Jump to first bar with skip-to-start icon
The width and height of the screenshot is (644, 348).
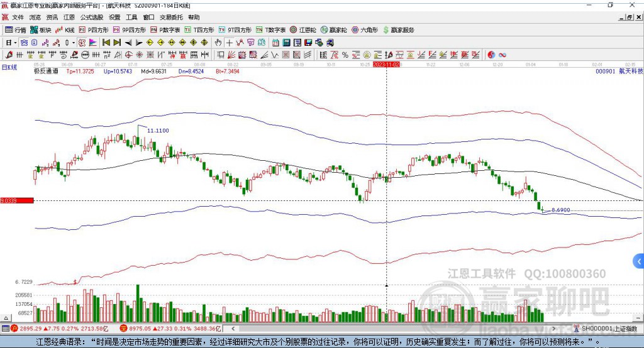pyautogui.click(x=106, y=43)
